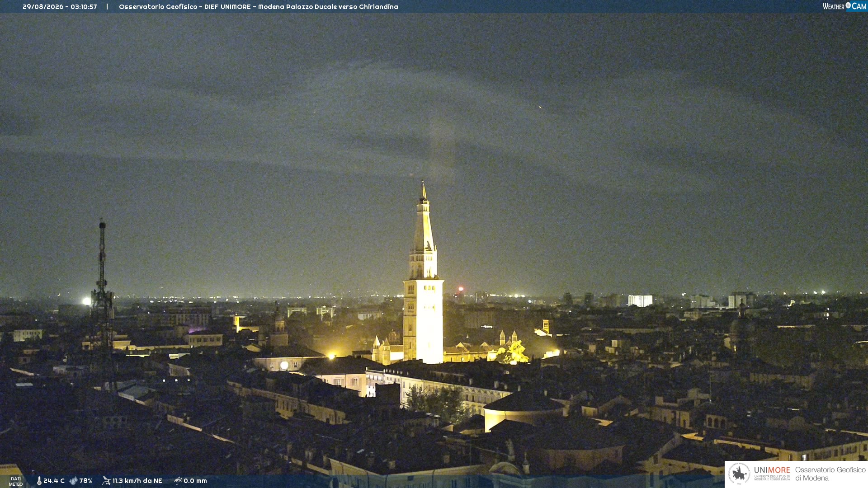Click the thermometer temperature icon
The image size is (868, 488).
[x=39, y=481]
